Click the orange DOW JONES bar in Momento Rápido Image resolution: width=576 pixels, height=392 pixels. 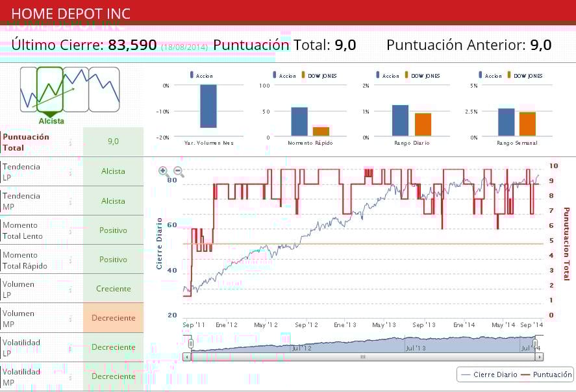pos(321,131)
